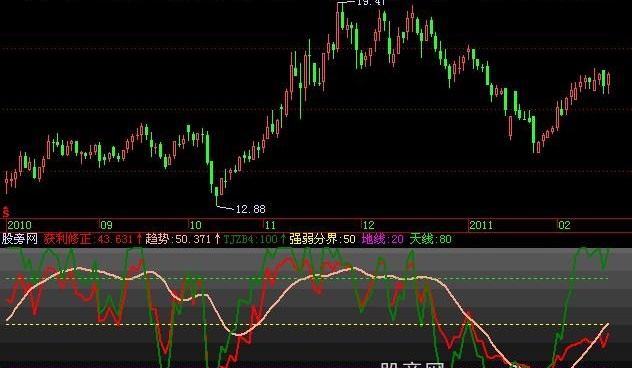Click the 获利修正 43.631 indicator label
632x368 pixels.
pyautogui.click(x=93, y=239)
